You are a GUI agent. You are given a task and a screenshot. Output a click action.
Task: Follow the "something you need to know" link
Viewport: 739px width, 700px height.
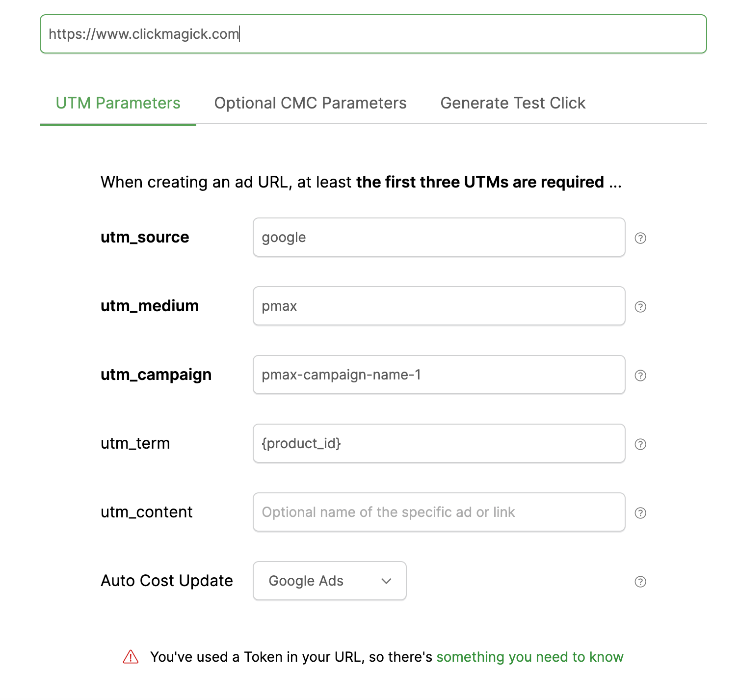point(529,657)
